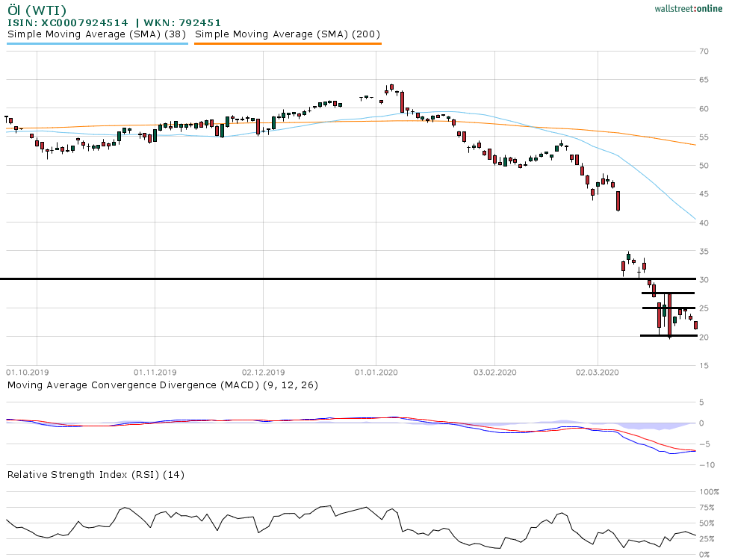The width and height of the screenshot is (729, 560).
Task: Click the orange line swatch under SMA (200)
Action: pos(288,44)
